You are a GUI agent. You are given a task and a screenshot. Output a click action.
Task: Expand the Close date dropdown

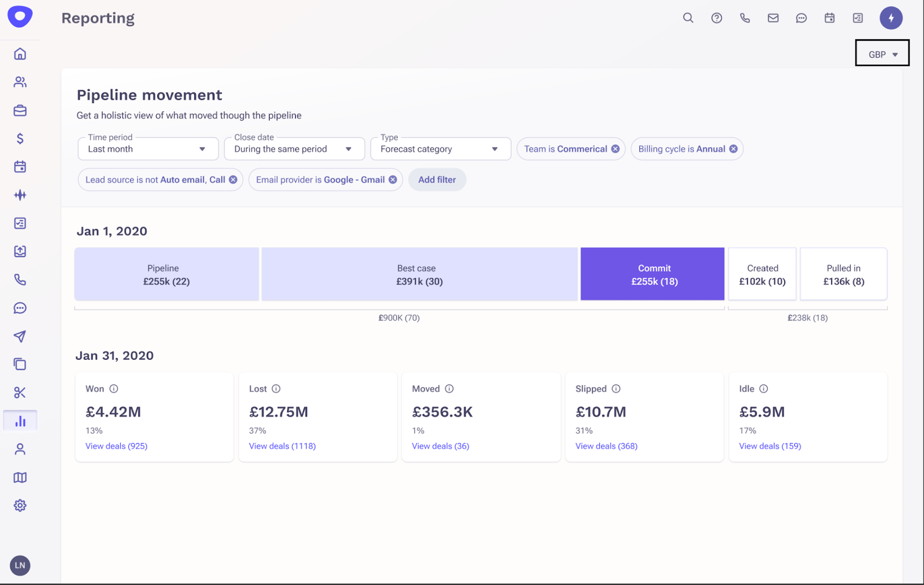tap(295, 149)
